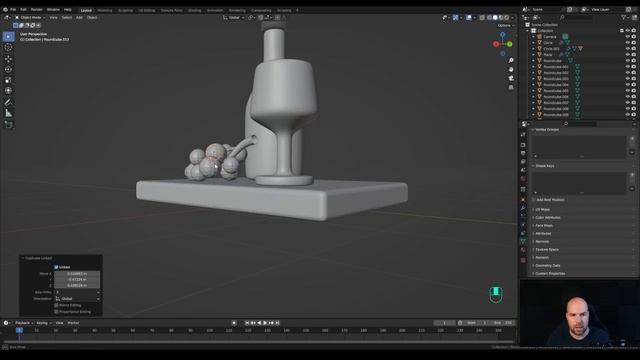640x360 pixels.
Task: Expand the Custom Properties panel
Action: coord(550,273)
